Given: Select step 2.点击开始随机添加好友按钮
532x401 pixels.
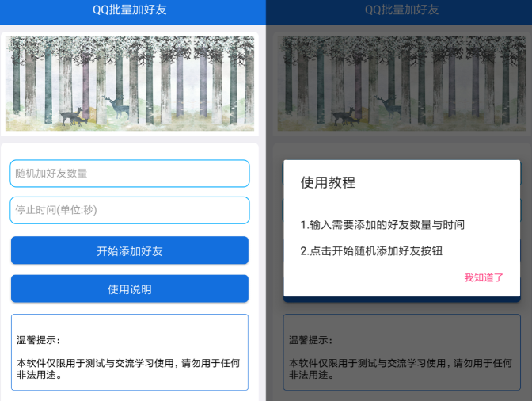Looking at the screenshot, I should tap(371, 251).
